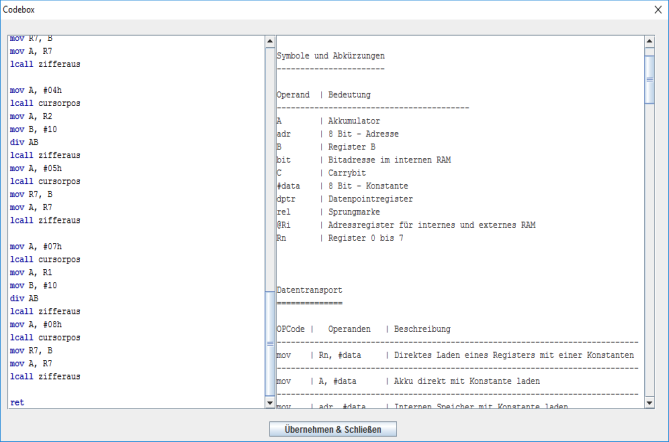Click empty track below reference pane scrollbar thumb

point(649,250)
